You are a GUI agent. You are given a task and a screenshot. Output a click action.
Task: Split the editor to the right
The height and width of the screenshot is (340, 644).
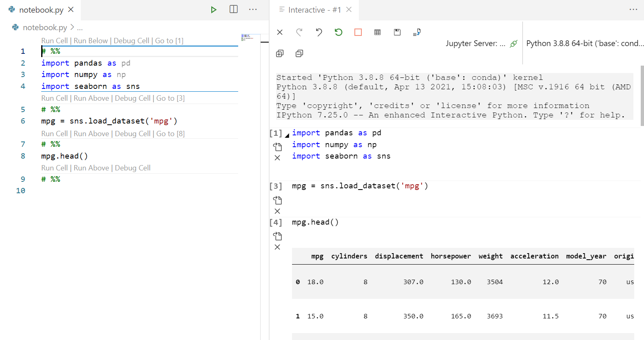pyautogui.click(x=233, y=9)
